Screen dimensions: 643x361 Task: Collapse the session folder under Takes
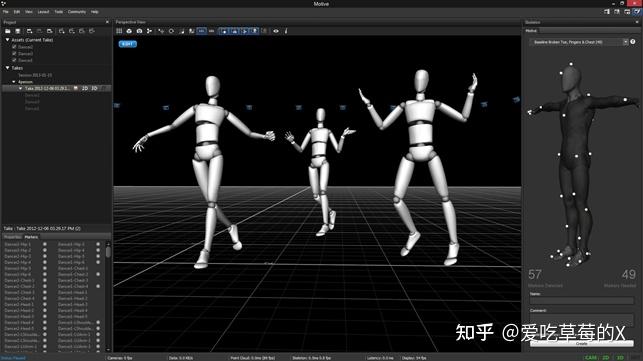point(14,82)
